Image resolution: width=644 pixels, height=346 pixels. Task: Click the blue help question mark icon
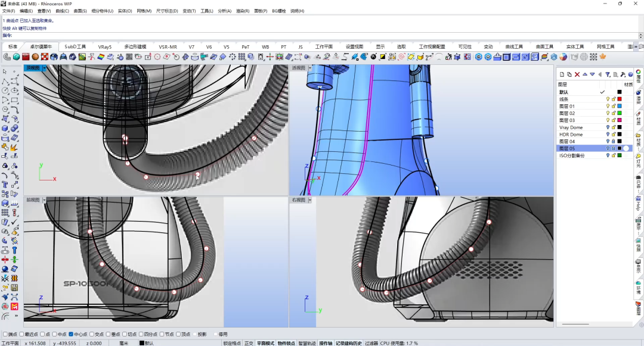tap(630, 74)
